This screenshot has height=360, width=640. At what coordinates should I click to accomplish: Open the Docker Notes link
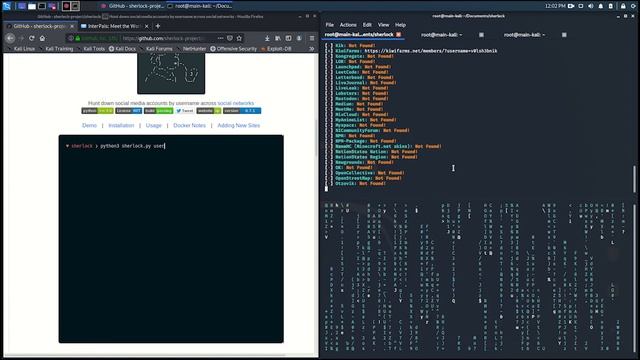click(189, 125)
